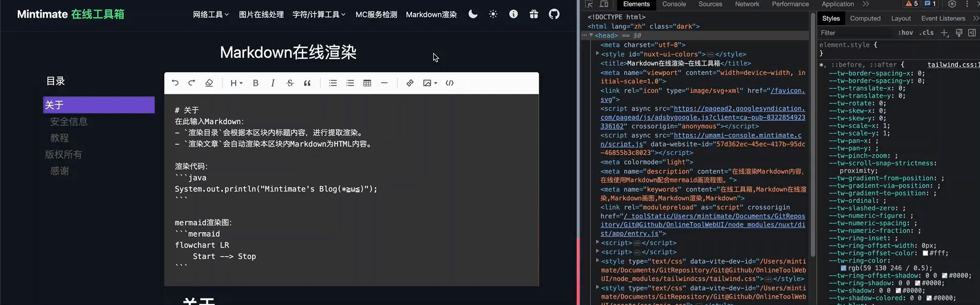Jump to the 关于 section in the outline

tap(99, 105)
